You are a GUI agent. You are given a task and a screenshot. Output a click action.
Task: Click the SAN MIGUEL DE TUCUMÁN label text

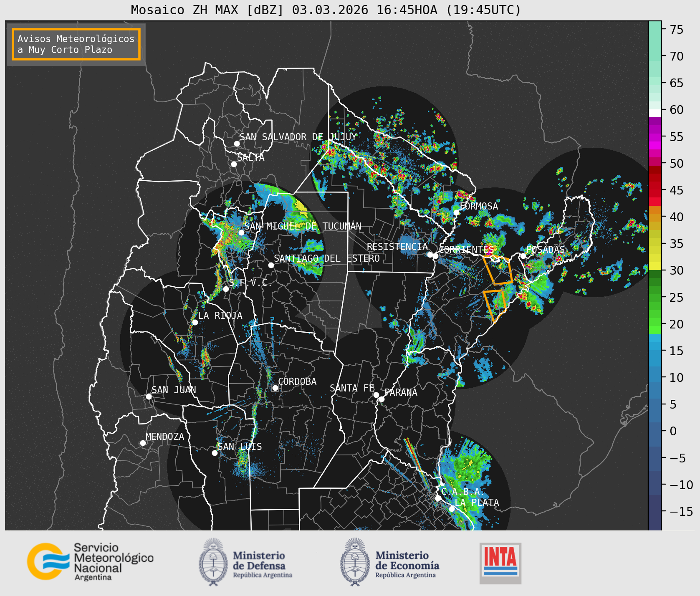tap(303, 226)
